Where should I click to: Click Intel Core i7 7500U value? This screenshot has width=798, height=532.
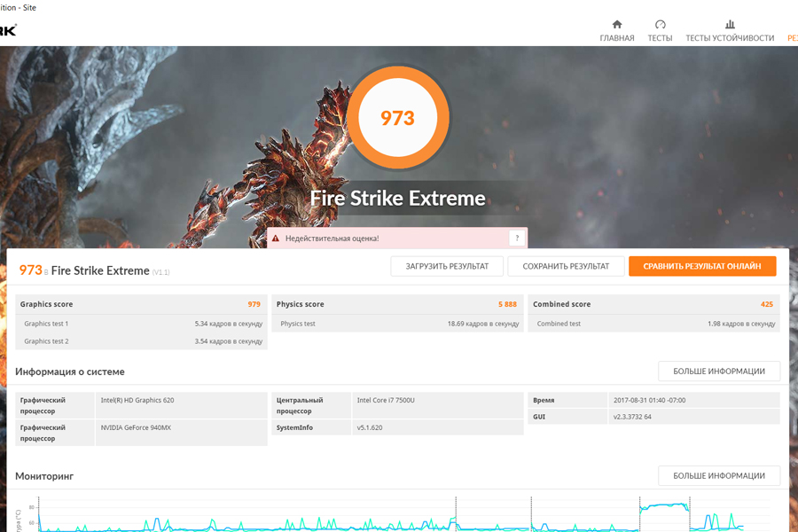pyautogui.click(x=386, y=400)
